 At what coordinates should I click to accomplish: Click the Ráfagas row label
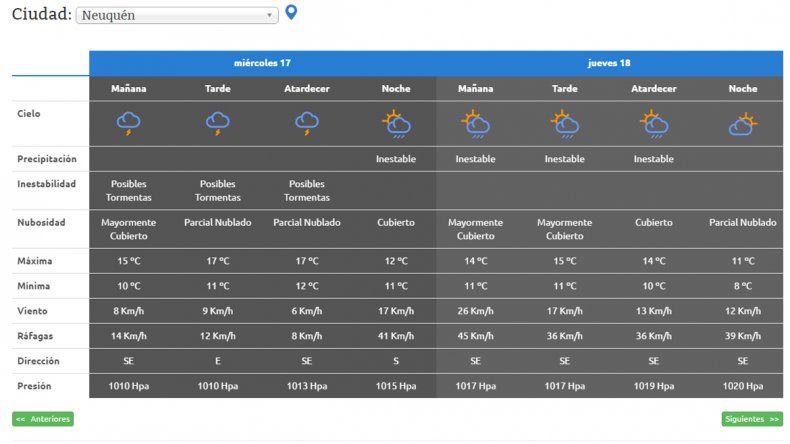35,336
